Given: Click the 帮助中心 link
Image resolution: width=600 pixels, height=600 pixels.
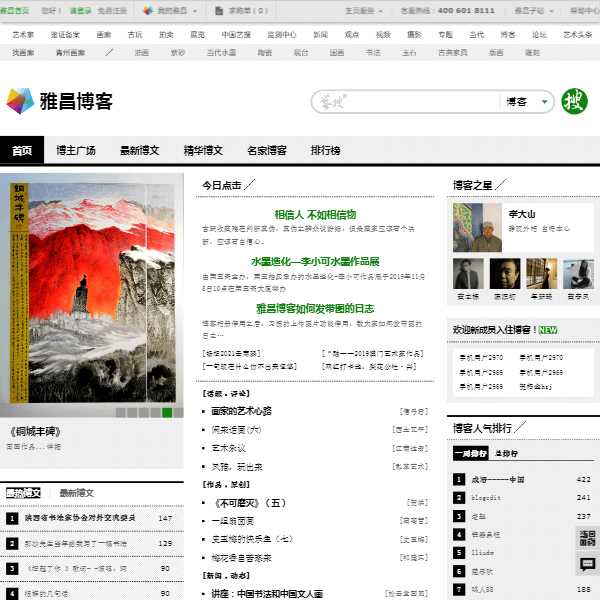Looking at the screenshot, I should pyautogui.click(x=585, y=11).
